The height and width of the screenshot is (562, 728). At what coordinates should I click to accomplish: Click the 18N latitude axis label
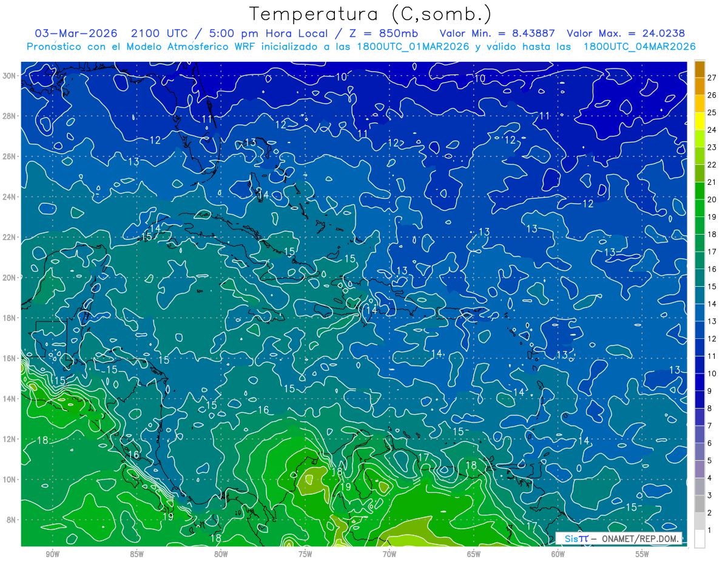tap(10, 318)
